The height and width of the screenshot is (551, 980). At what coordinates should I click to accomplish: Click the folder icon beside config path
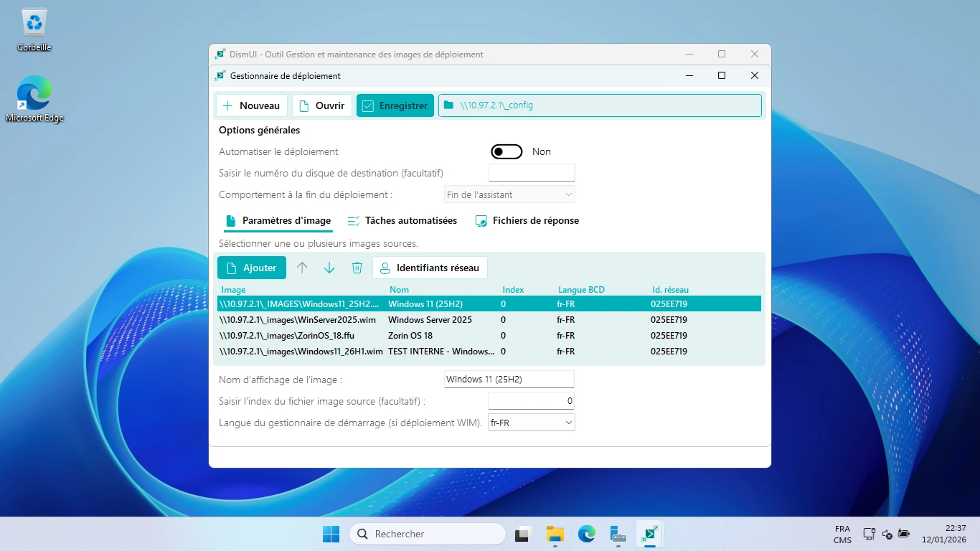[449, 105]
